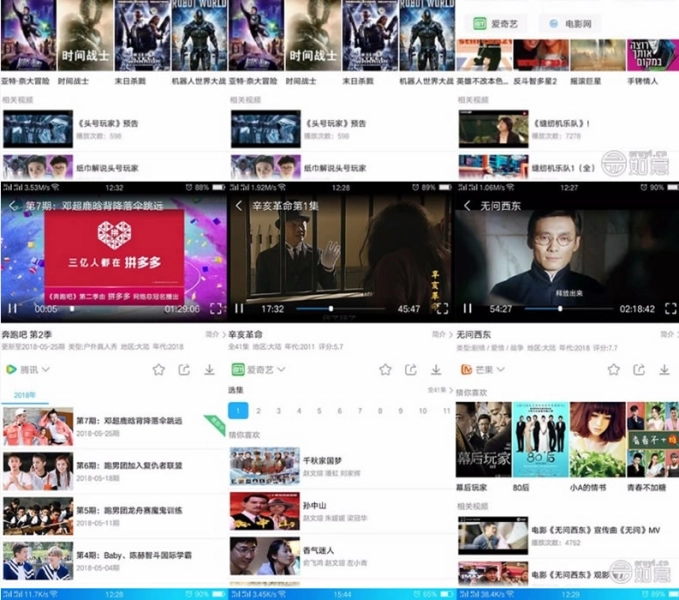Open 80后 movie poster
This screenshot has width=679, height=600.
tap(541, 439)
